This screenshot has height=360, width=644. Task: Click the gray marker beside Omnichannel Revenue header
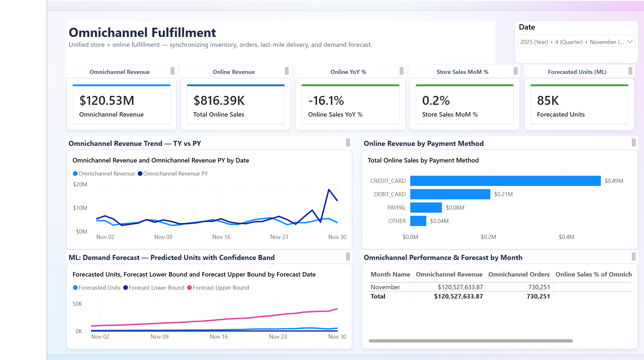[x=172, y=71]
